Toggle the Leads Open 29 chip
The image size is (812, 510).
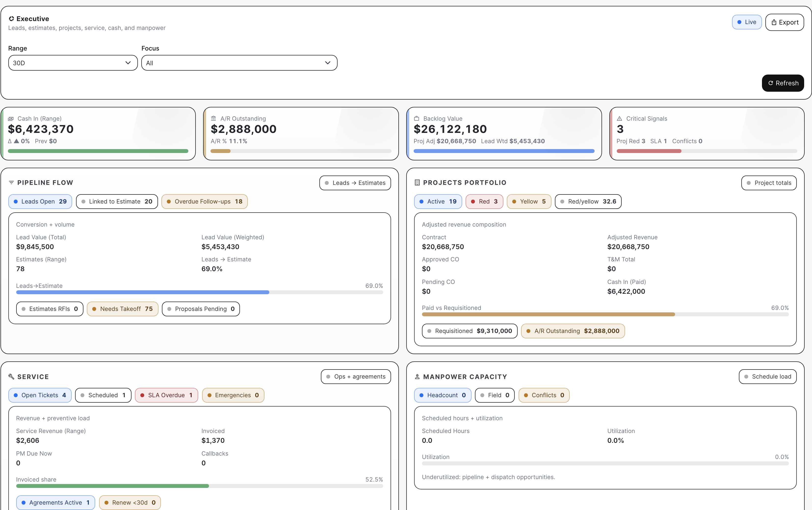coord(40,202)
